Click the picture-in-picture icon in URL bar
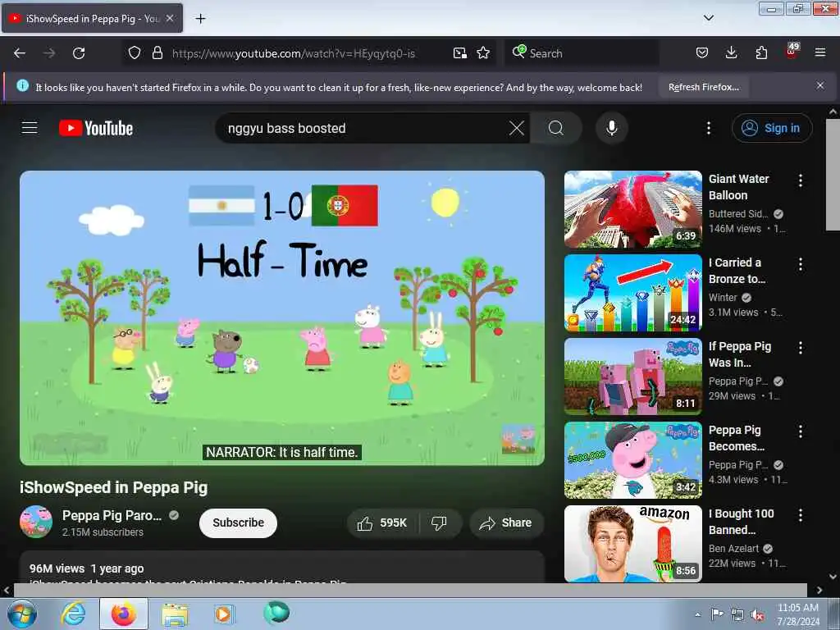 pyautogui.click(x=459, y=53)
